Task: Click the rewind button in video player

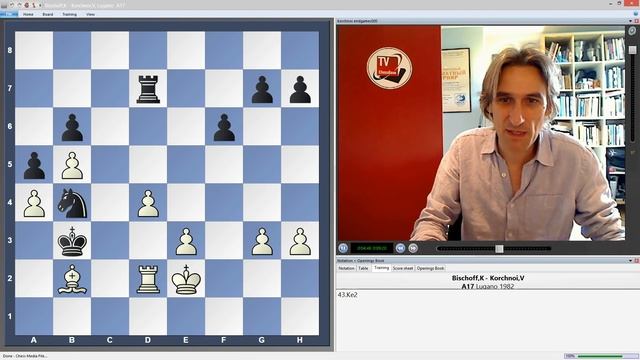Action: click(400, 248)
